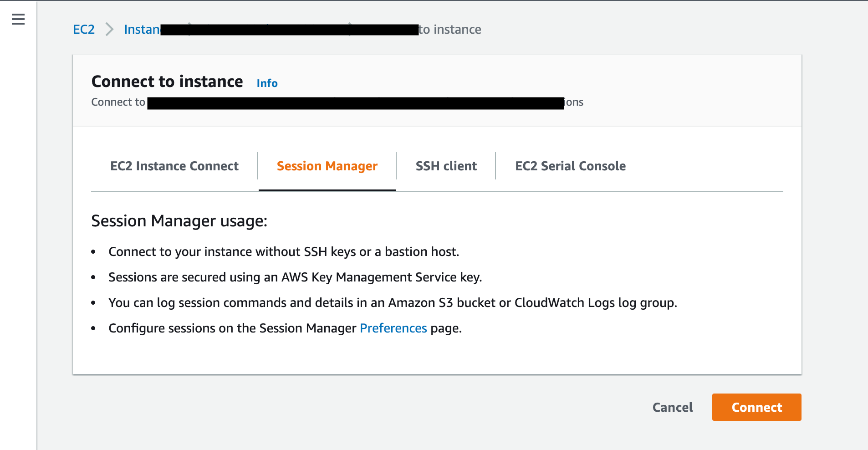Go to EC2 breadcrumb link
868x450 pixels.
[x=84, y=30]
